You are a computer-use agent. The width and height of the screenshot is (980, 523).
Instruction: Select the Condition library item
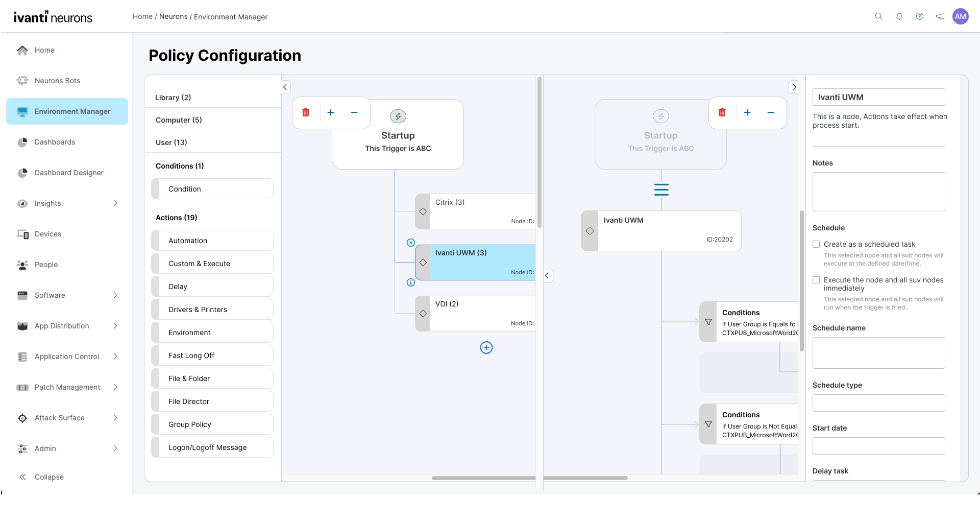pos(212,189)
